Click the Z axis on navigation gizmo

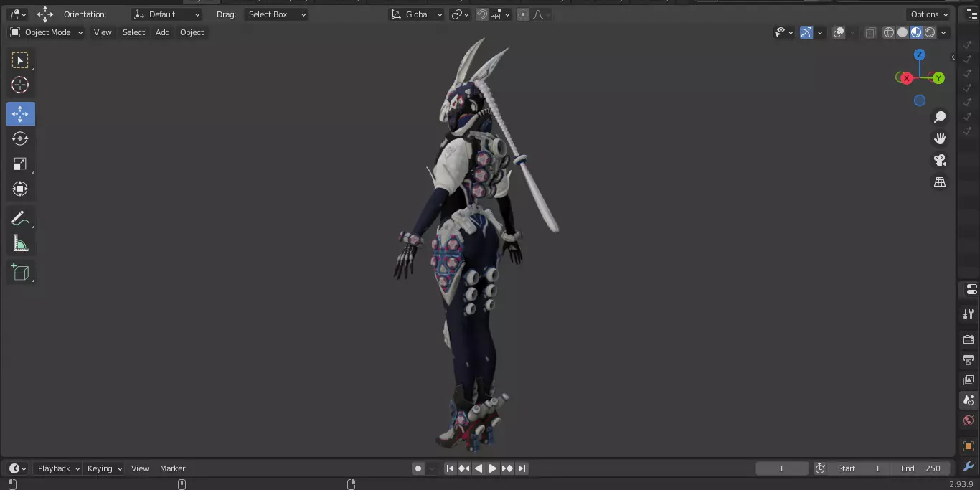[920, 55]
